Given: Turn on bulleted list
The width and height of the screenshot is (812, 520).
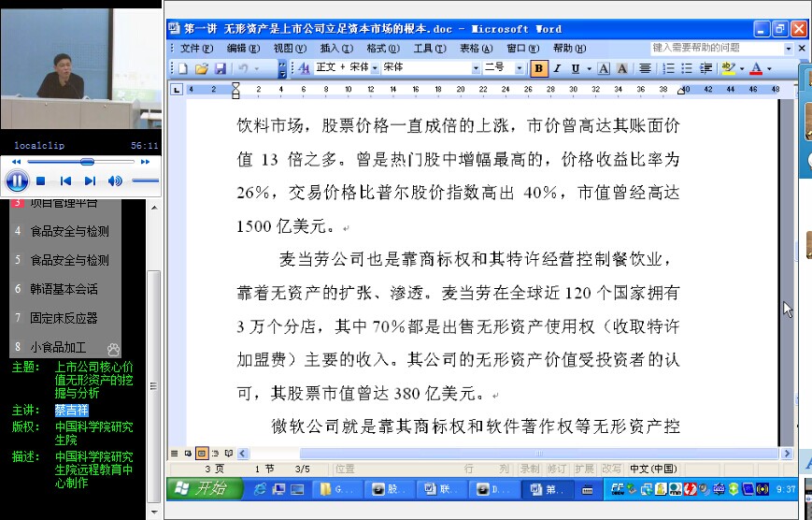Looking at the screenshot, I should [x=687, y=68].
